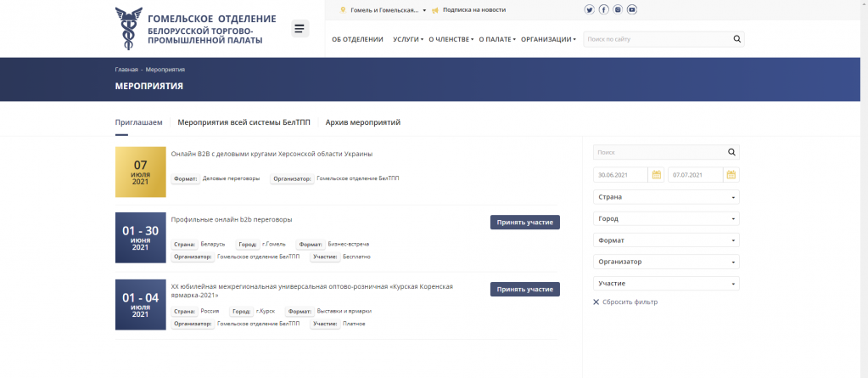Click the МЕРОПРИЯТИЯ page heading
The width and height of the screenshot is (868, 378).
coord(149,86)
